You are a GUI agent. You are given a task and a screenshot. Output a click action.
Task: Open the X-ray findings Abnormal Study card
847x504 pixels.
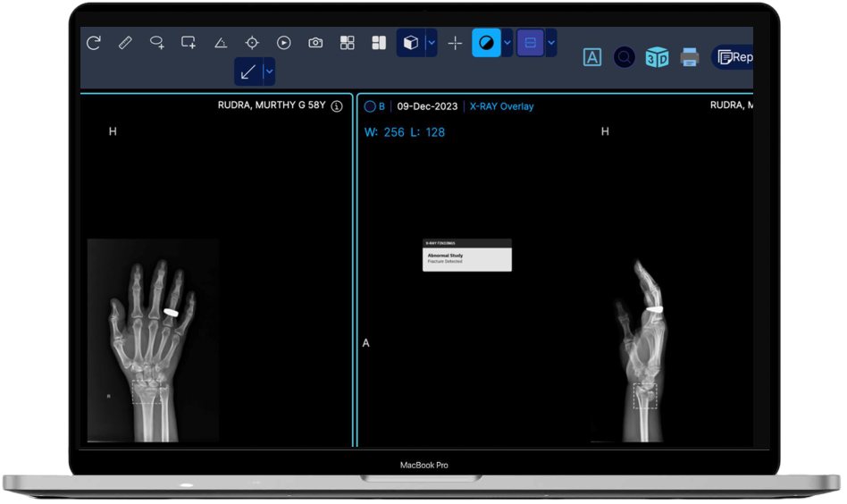point(466,255)
